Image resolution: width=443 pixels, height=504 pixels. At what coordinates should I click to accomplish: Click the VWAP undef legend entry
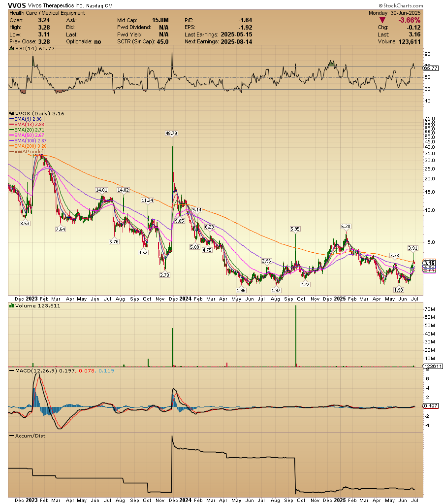point(27,151)
